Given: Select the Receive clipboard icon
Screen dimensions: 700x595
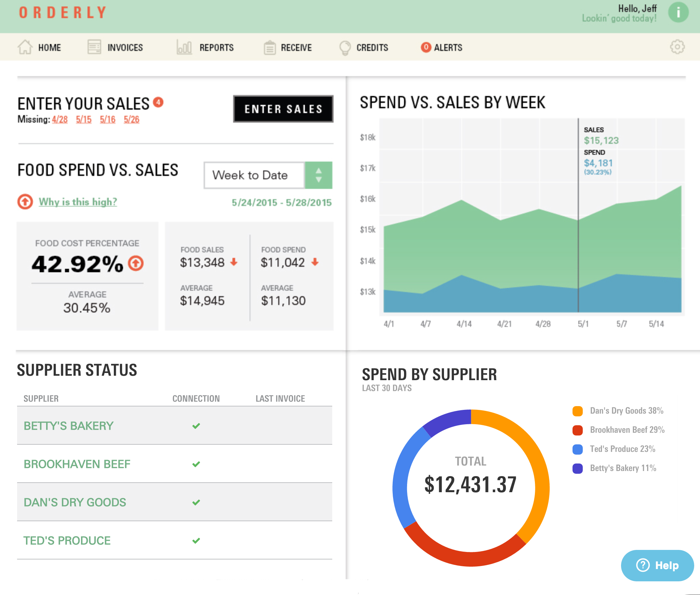Looking at the screenshot, I should [x=270, y=47].
